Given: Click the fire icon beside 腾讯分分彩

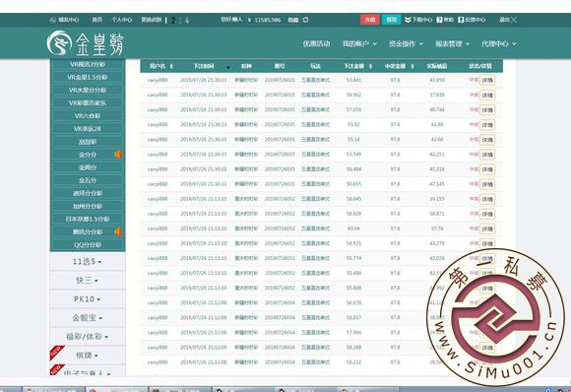Looking at the screenshot, I should [118, 231].
